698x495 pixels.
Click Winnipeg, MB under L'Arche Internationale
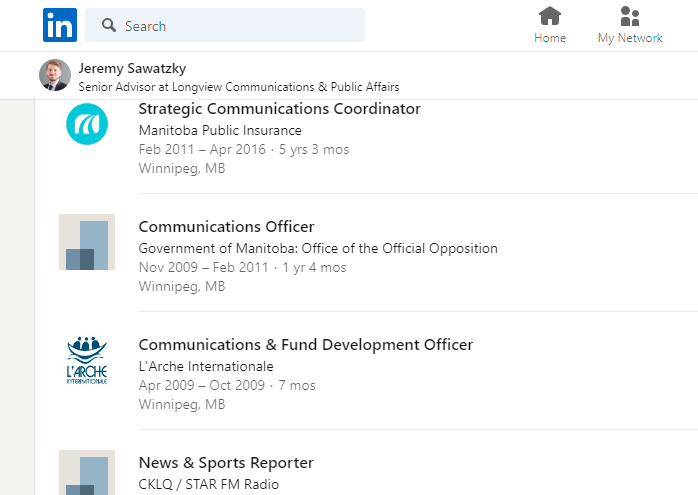tap(182, 405)
